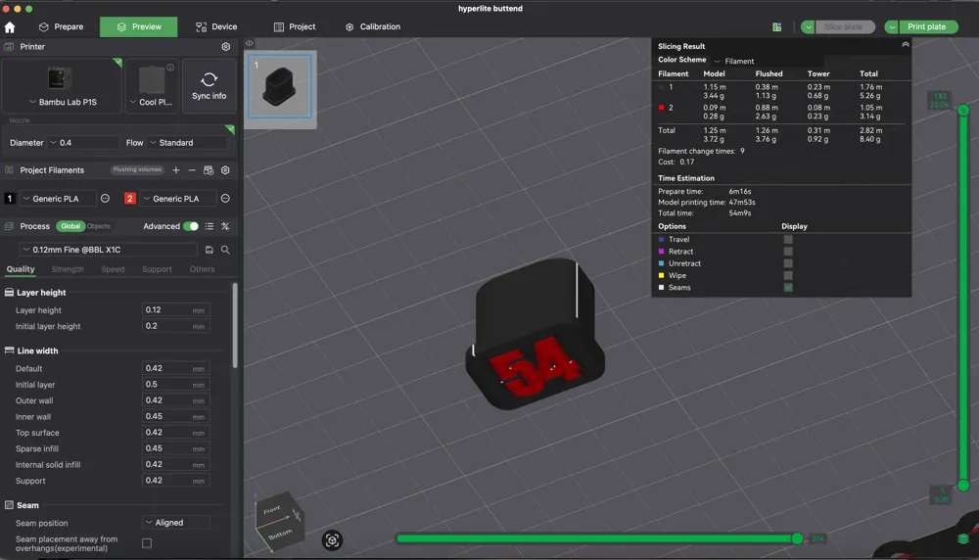
Task: Switch process scope to Global
Action: [70, 226]
